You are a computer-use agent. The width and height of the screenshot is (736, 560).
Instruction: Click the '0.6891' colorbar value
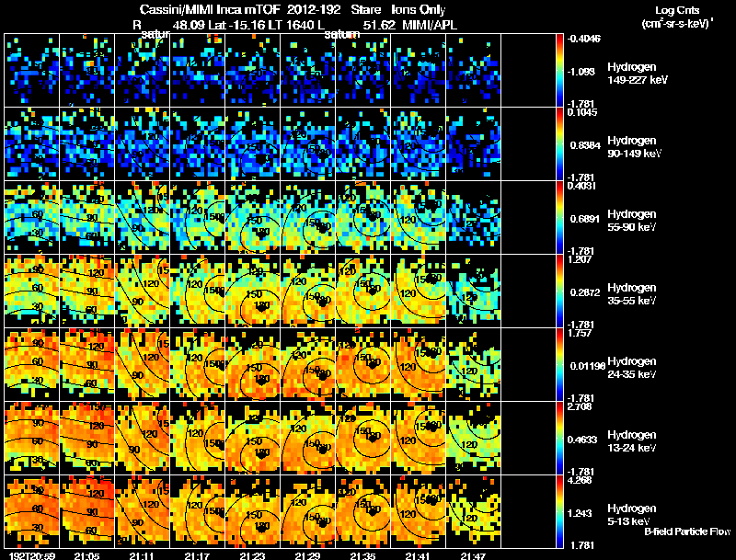click(585, 219)
